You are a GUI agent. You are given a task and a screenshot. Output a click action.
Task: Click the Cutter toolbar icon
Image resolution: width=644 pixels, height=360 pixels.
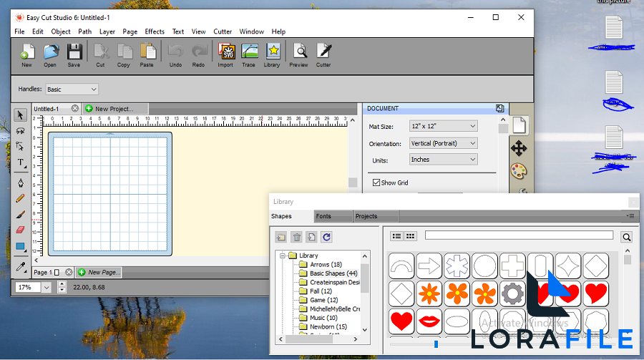[x=323, y=56]
